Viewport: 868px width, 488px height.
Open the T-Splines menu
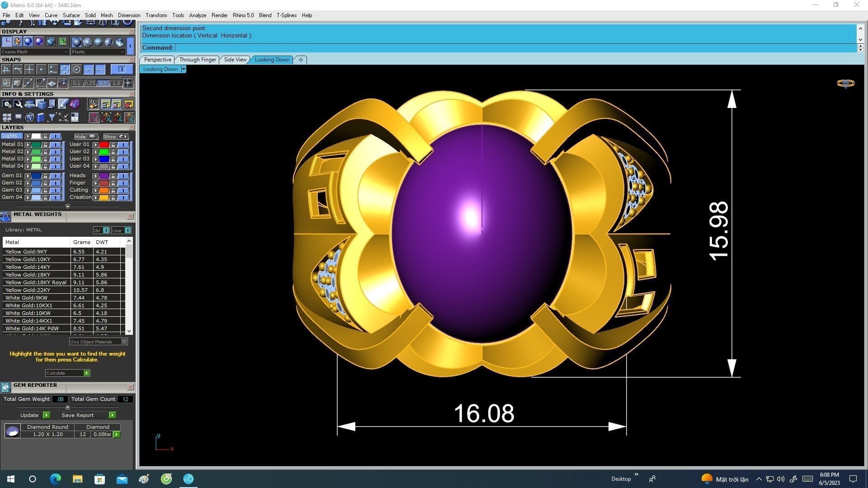point(286,15)
